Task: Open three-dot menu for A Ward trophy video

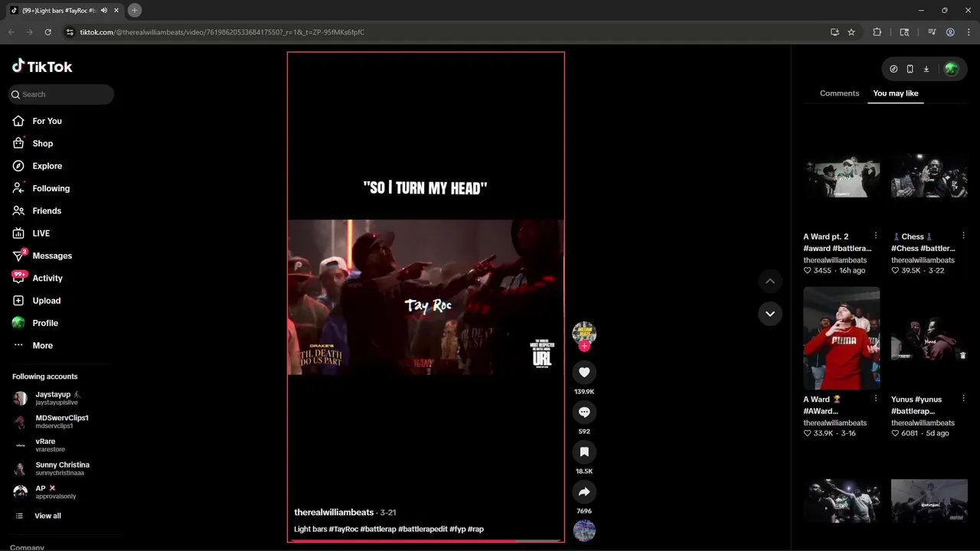Action: [x=876, y=399]
